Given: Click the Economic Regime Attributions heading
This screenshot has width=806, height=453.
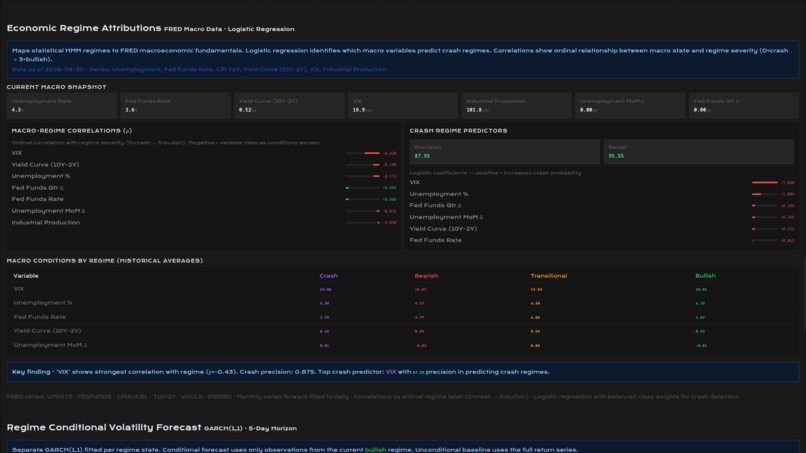Looking at the screenshot, I should point(84,28).
